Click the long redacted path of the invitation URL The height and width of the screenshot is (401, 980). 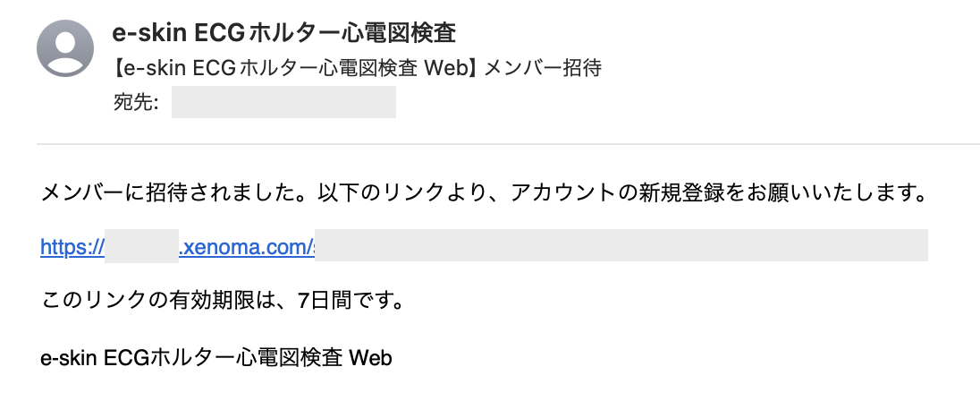[621, 246]
